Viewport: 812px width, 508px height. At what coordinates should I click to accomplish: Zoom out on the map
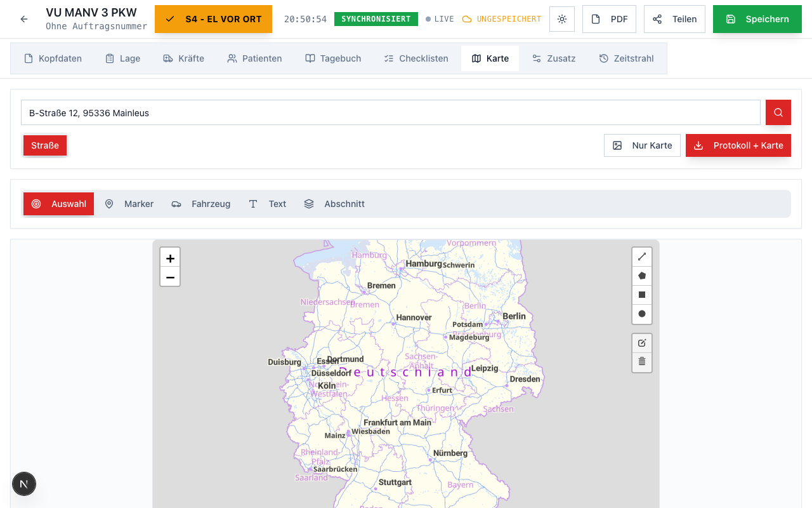coord(170,277)
